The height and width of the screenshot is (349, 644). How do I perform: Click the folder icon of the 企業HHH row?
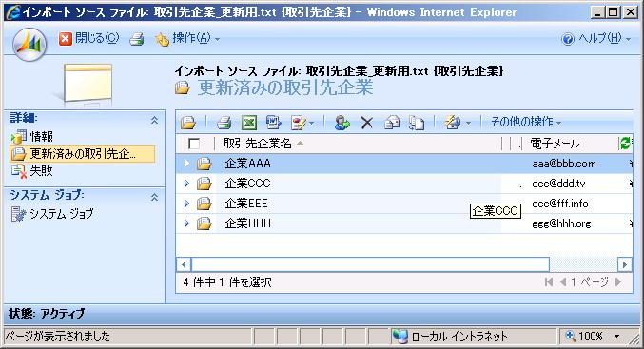pos(205,223)
